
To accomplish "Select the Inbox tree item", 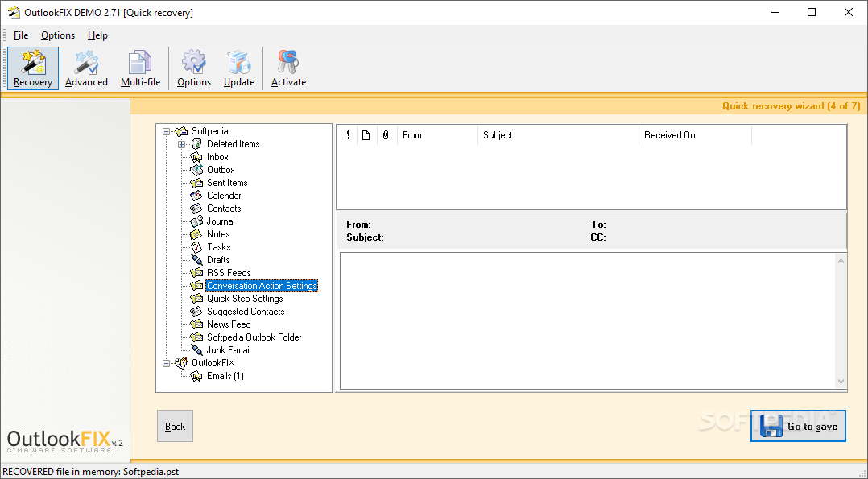I will click(217, 157).
